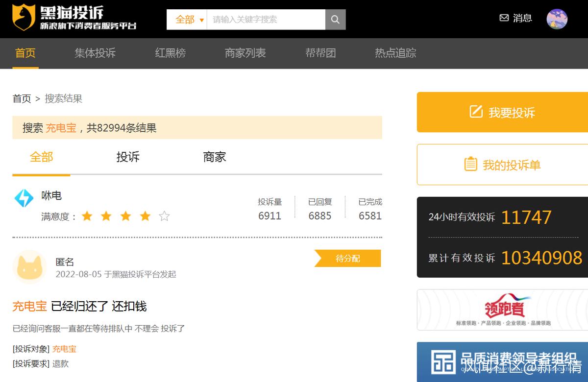Open 集体投诉 navigation item

(x=95, y=53)
